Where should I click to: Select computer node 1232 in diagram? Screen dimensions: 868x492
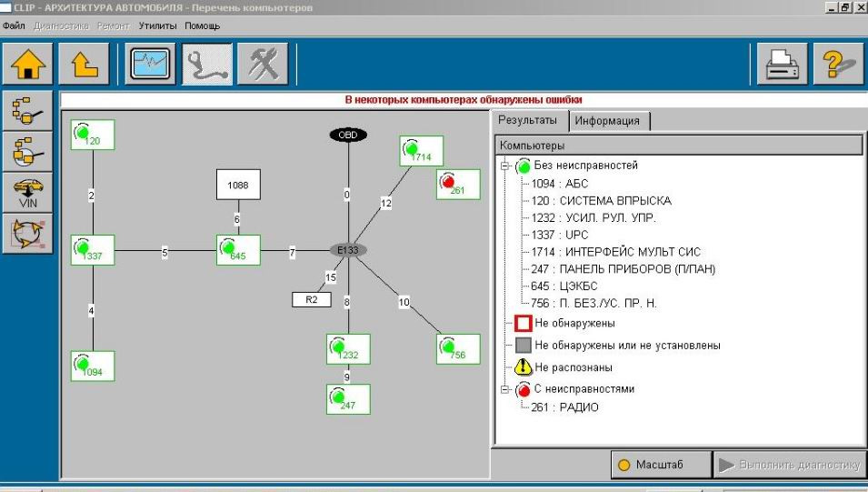pos(348,349)
